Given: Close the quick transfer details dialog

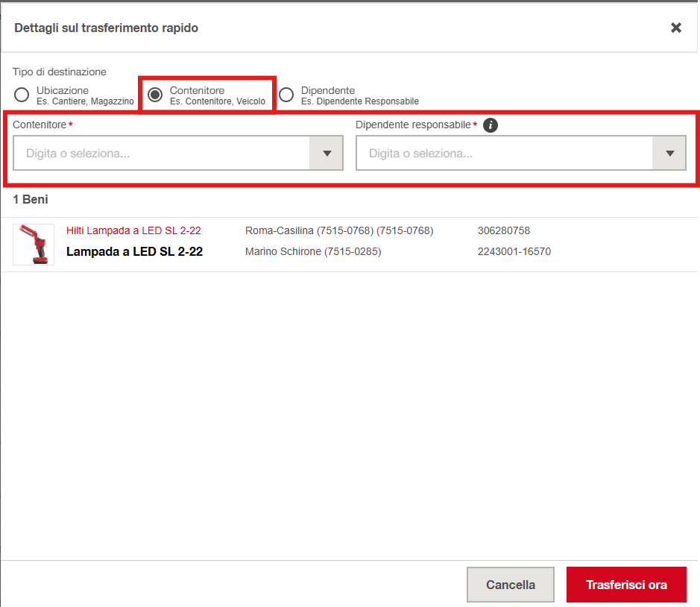Looking at the screenshot, I should point(675,28).
